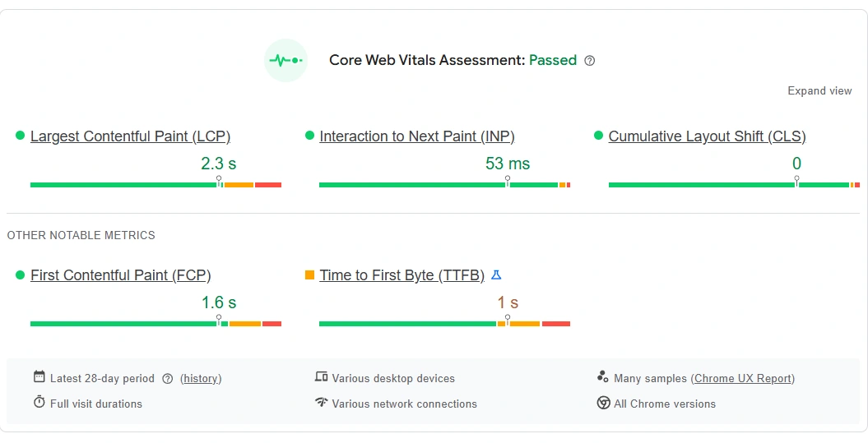Viewport: 868px width, 443px height.
Task: Click the Wi-Fi icon for network connections
Action: pos(321,403)
